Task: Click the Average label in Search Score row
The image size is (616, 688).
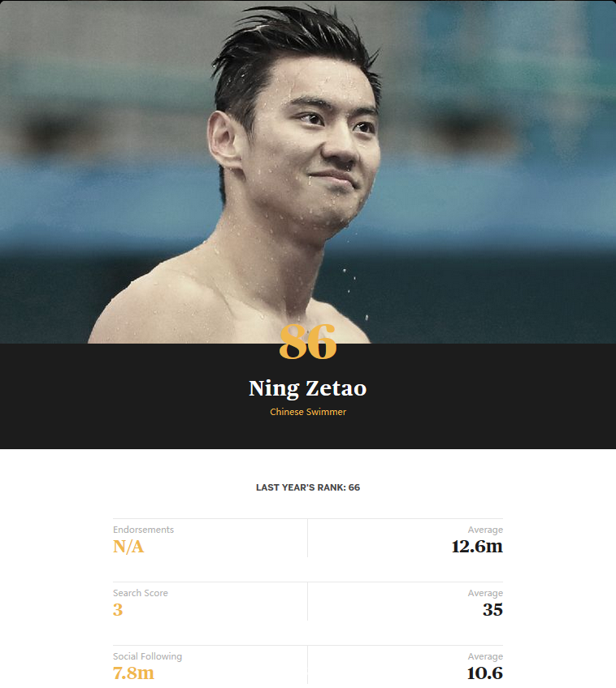Action: (485, 593)
